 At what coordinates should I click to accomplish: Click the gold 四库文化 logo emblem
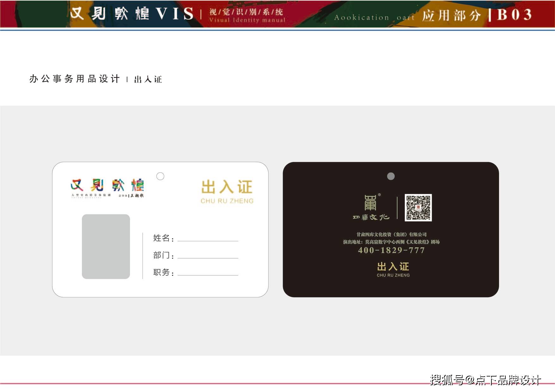[370, 202]
